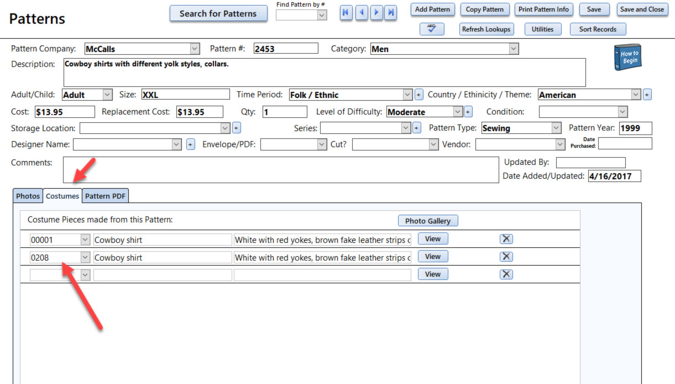The image size is (675, 384).
Task: Jump to the last pattern record
Action: [390, 12]
